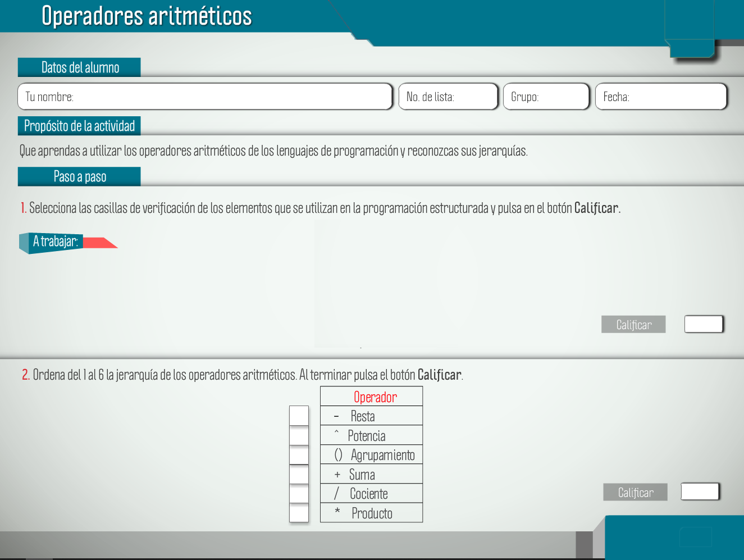Select the order box for Cociente
Image resolution: width=744 pixels, height=560 pixels.
[299, 494]
